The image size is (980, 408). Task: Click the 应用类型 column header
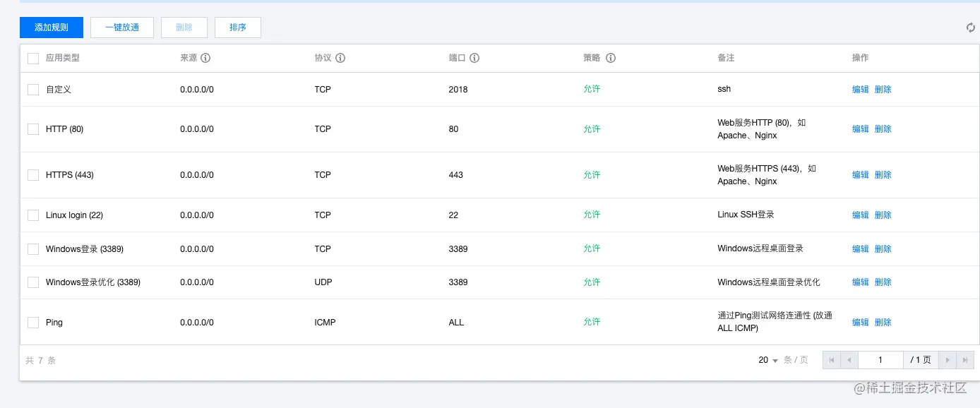[x=63, y=58]
